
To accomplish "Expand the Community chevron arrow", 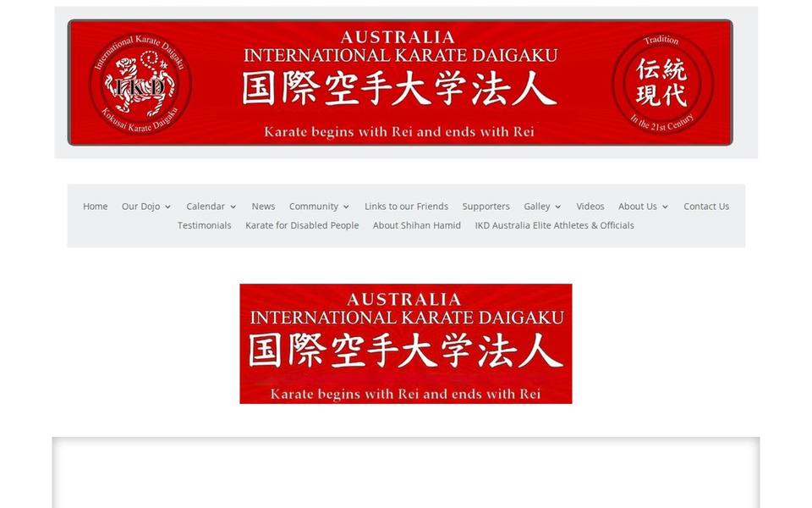I will 346,207.
